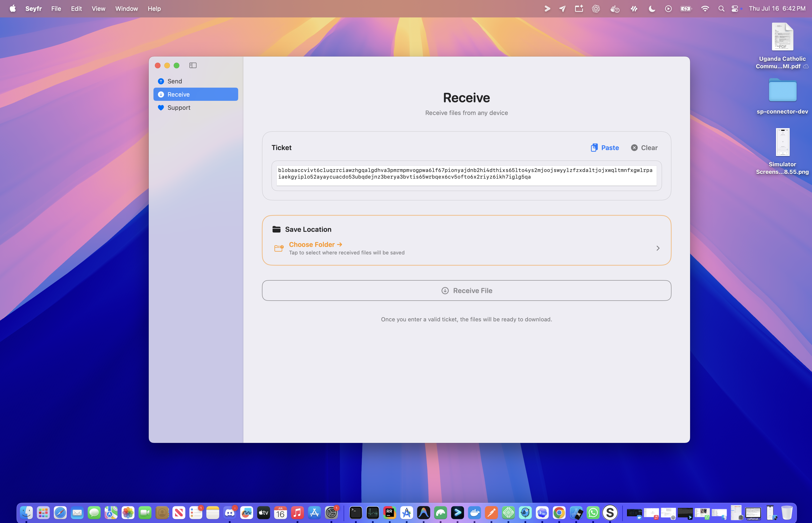Toggle the sidebar visibility button
The image size is (812, 523).
point(193,65)
